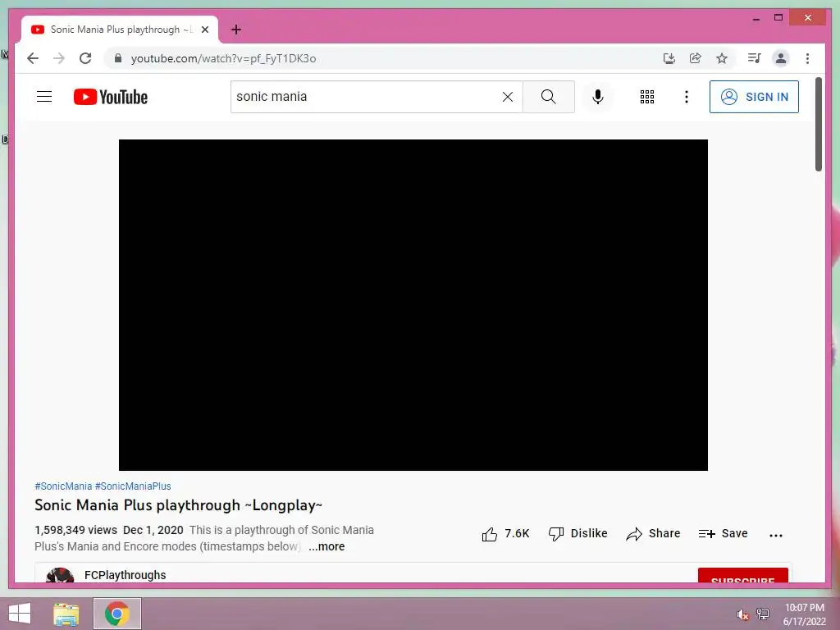Open the Windows Start menu
The image size is (840, 630).
click(20, 614)
